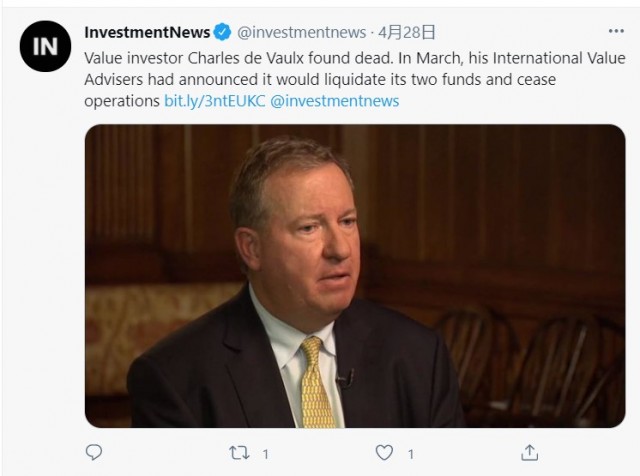Open the three-dot more options menu
This screenshot has width=640, height=476.
point(616,31)
